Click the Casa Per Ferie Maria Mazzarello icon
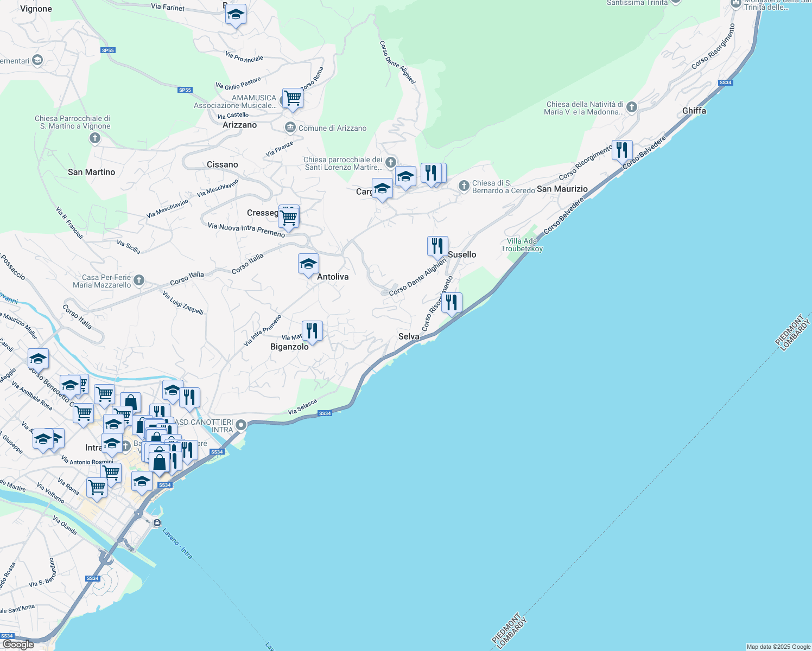Screen dimensions: 812x651 pyautogui.click(x=139, y=280)
